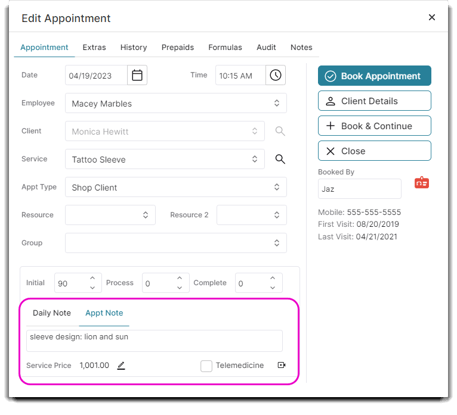The width and height of the screenshot is (457, 415).
Task: Open the Service dropdown showing Tattoo Sleeve
Action: point(165,159)
